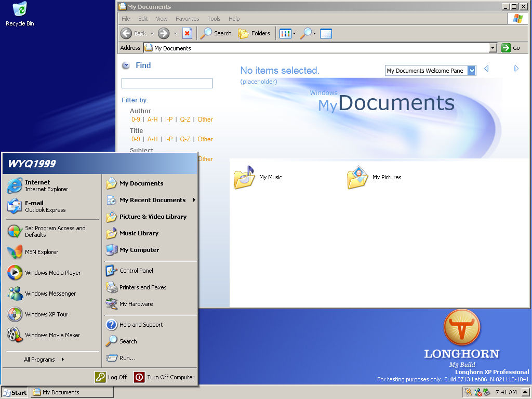Open All Programs list
This screenshot has width=532, height=399.
44,360
